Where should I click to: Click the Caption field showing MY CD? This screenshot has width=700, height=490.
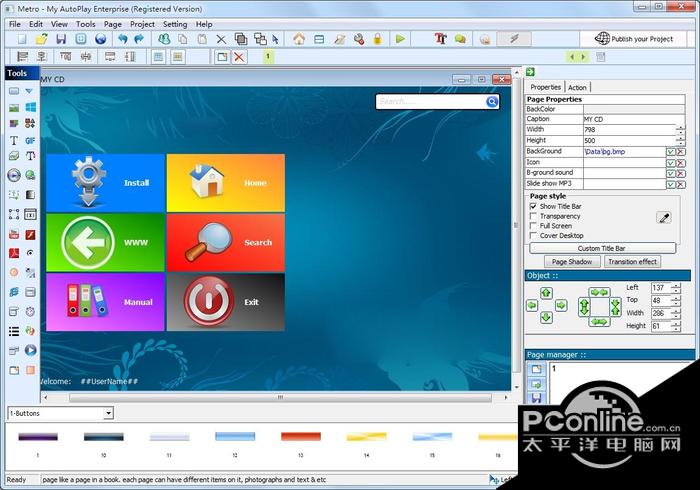(633, 119)
